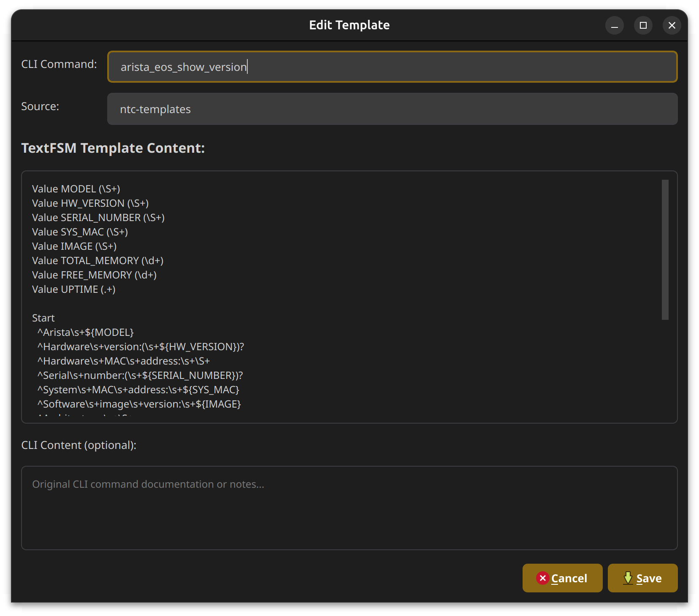
Task: Click the 'Value HW_VERSION (\S+)' line
Action: (90, 203)
